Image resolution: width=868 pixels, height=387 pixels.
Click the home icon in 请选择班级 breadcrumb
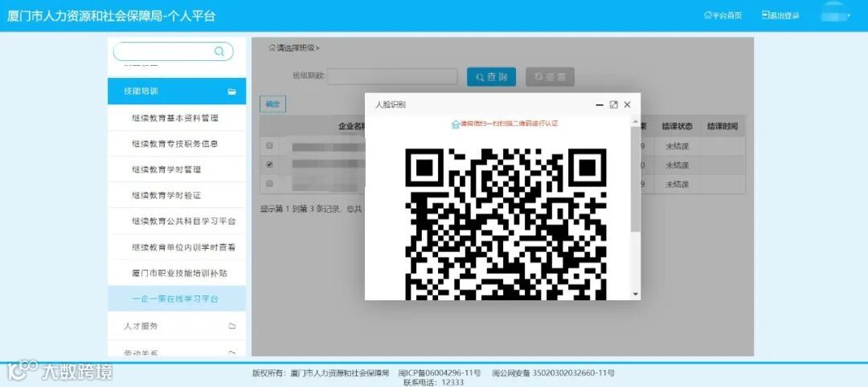[x=272, y=47]
